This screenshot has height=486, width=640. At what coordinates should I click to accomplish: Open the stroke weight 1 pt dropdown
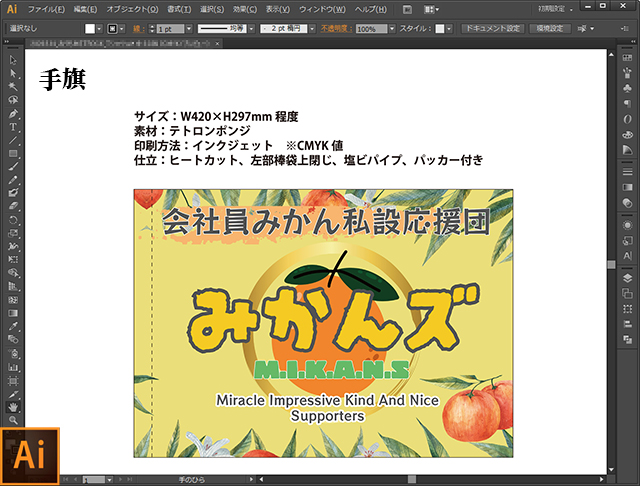(x=189, y=29)
